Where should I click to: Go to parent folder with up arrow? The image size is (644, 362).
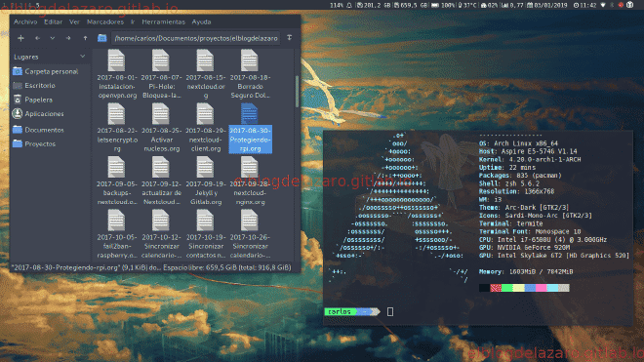85,38
